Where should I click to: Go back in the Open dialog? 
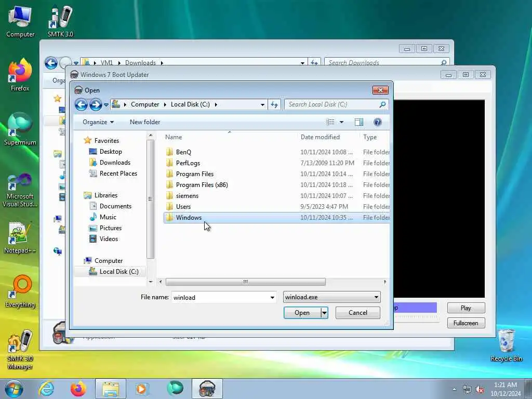point(81,104)
